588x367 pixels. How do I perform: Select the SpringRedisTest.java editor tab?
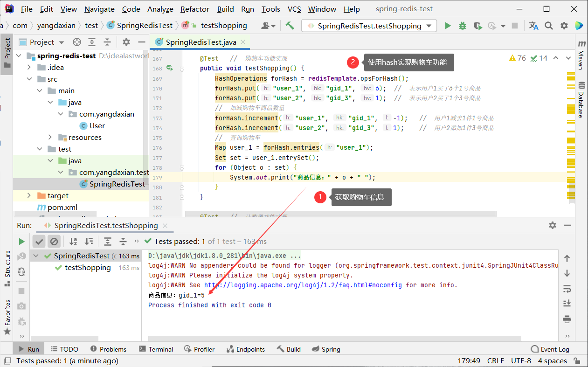(201, 42)
